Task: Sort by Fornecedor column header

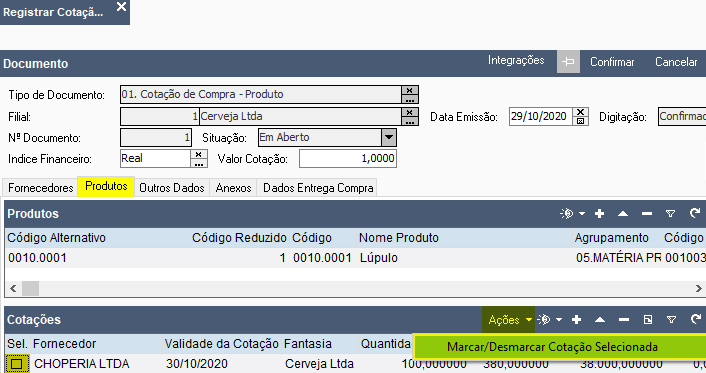Action: pos(96,344)
